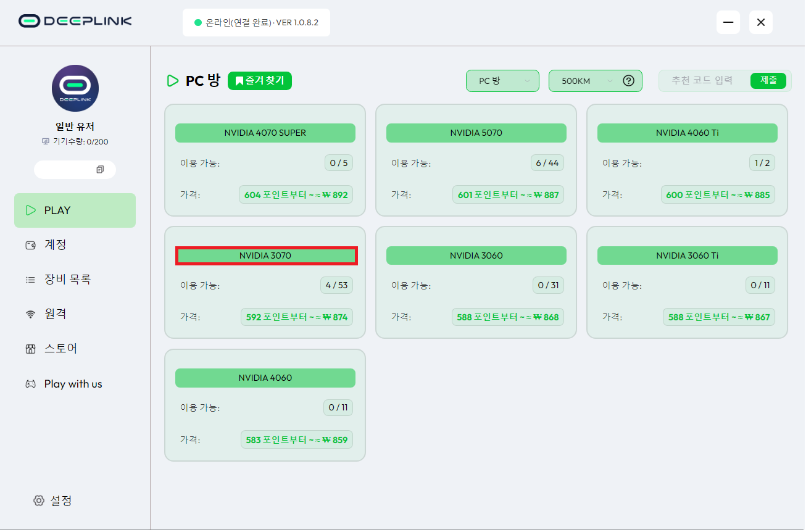This screenshot has height=532, width=806.
Task: Click the DeepLink user avatar
Action: (x=75, y=88)
